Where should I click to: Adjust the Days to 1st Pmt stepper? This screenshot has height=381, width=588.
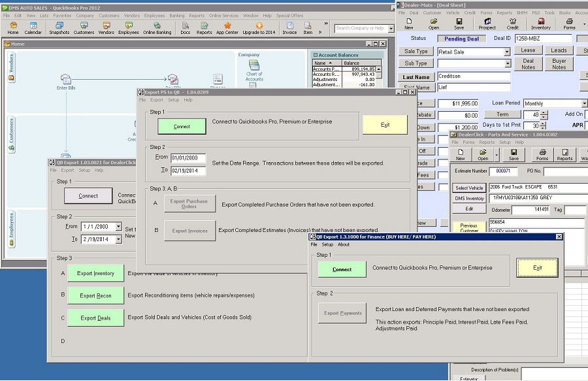click(544, 125)
